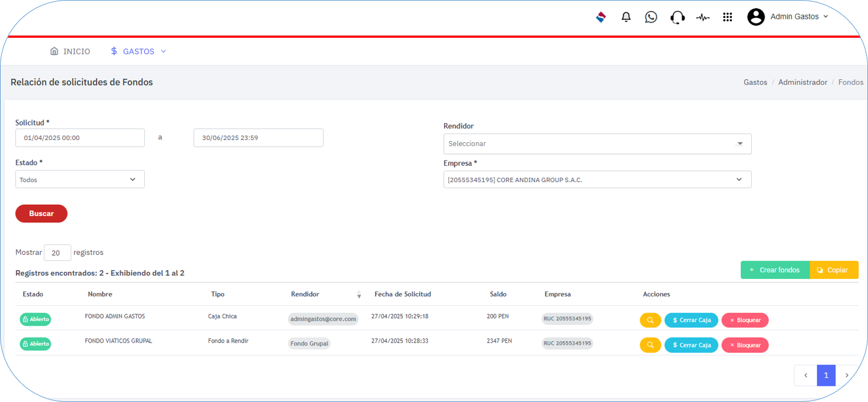Click the Abierto badge for FONDO ADMIN GASTOS
The width and height of the screenshot is (868, 402).
pos(36,319)
